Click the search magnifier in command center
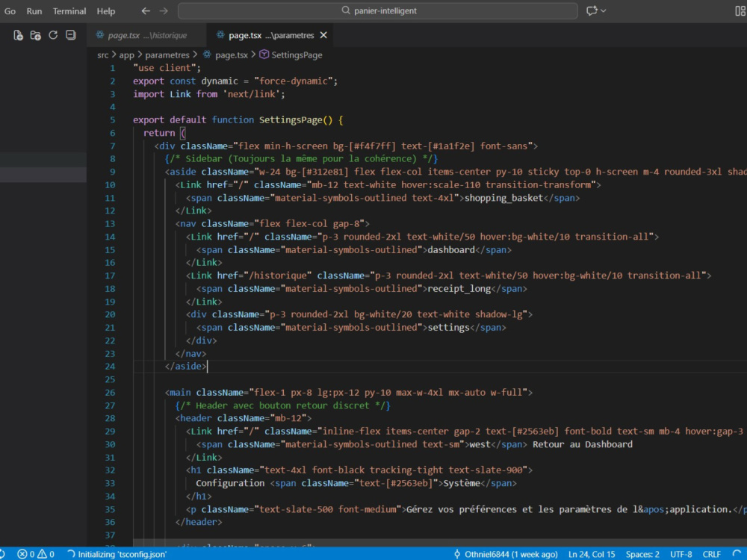This screenshot has width=747, height=560. pos(346,10)
